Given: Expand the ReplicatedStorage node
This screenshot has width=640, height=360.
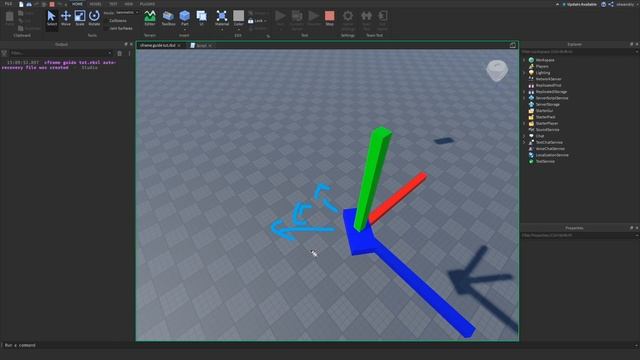Looking at the screenshot, I should point(524,91).
